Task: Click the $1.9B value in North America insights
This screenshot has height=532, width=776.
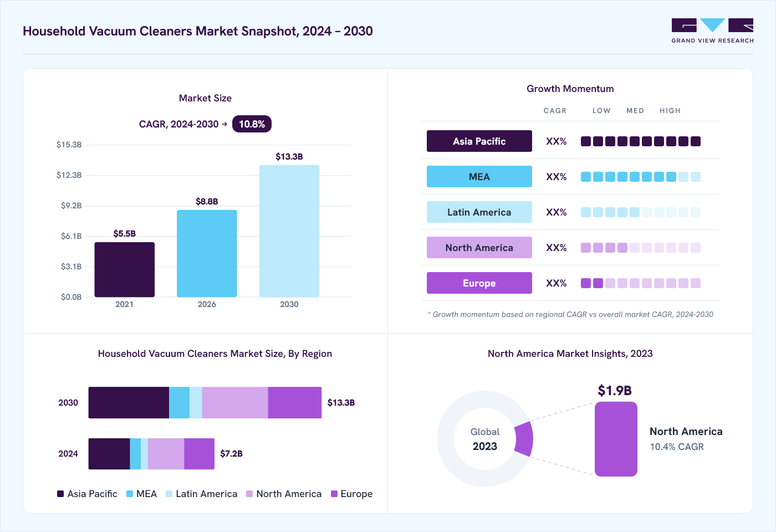Action: coord(615,391)
